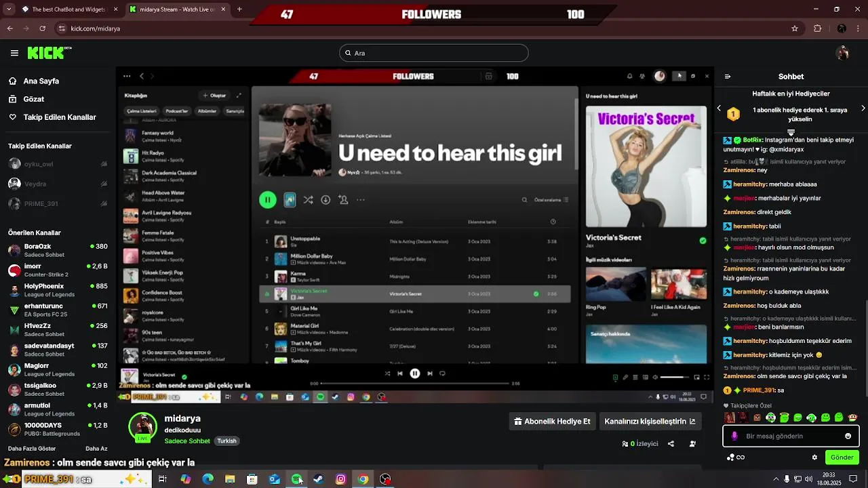The height and width of the screenshot is (488, 868).
Task: Click Kanalınızı kişiselleştirin button
Action: (x=650, y=422)
